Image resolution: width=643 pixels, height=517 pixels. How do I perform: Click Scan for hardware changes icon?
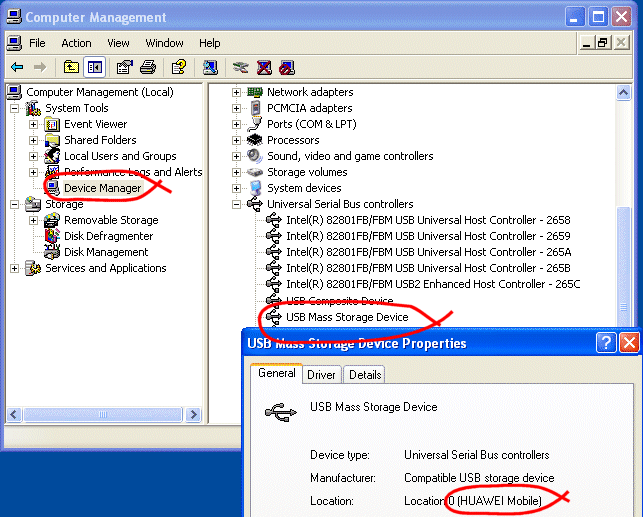pos(211,67)
